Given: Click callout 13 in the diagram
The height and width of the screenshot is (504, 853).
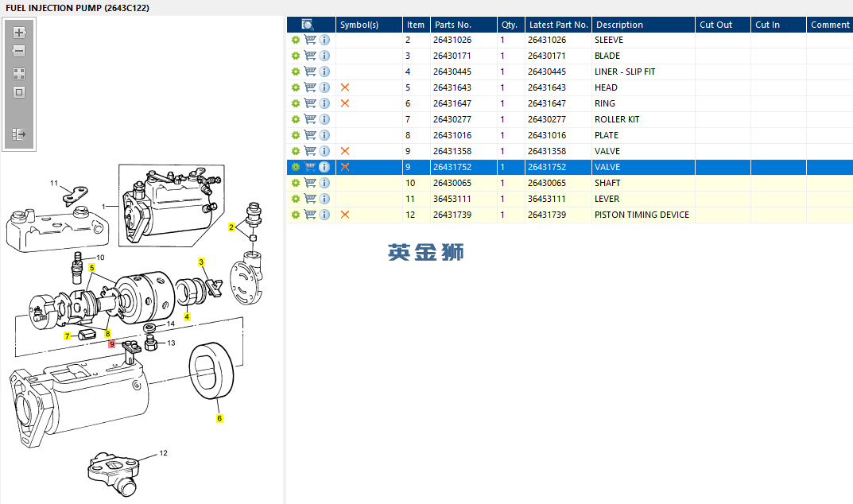Looking at the screenshot, I should [x=172, y=343].
